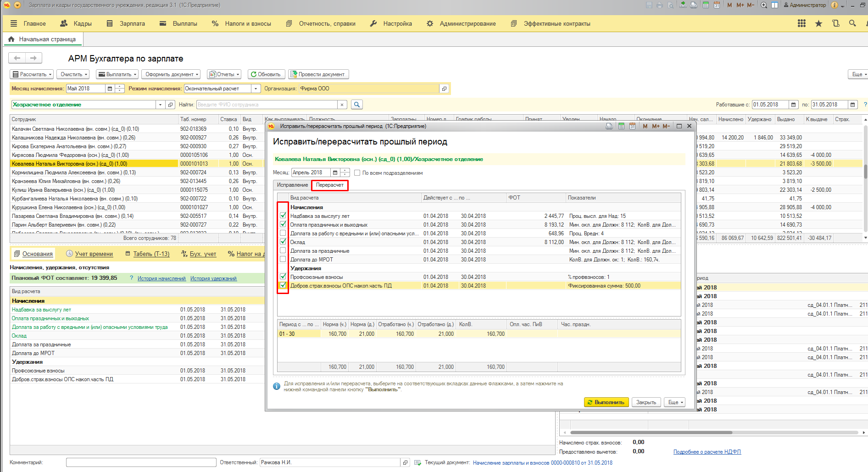The width and height of the screenshot is (868, 472).
Task: Open calculator icon in dialog title bar
Action: pos(621,126)
